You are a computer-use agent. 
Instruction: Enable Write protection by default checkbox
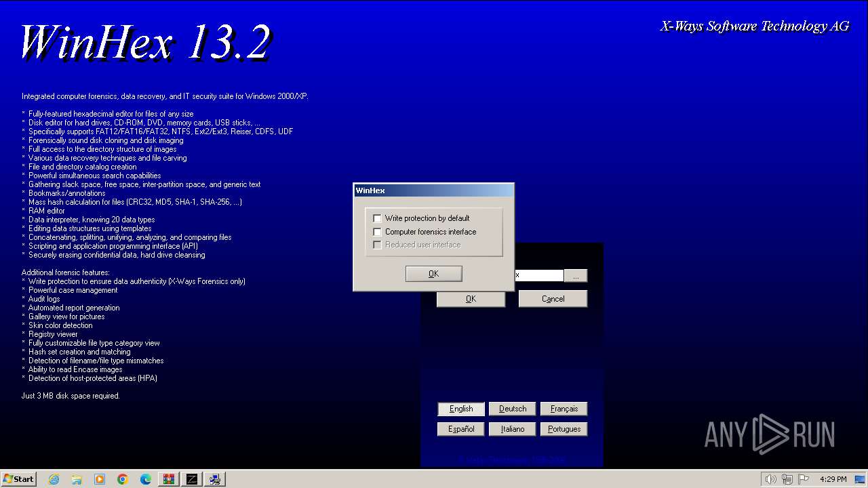pos(378,218)
